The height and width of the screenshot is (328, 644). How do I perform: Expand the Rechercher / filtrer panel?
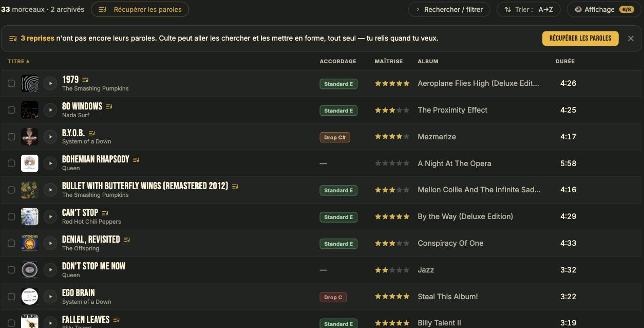[x=449, y=9]
